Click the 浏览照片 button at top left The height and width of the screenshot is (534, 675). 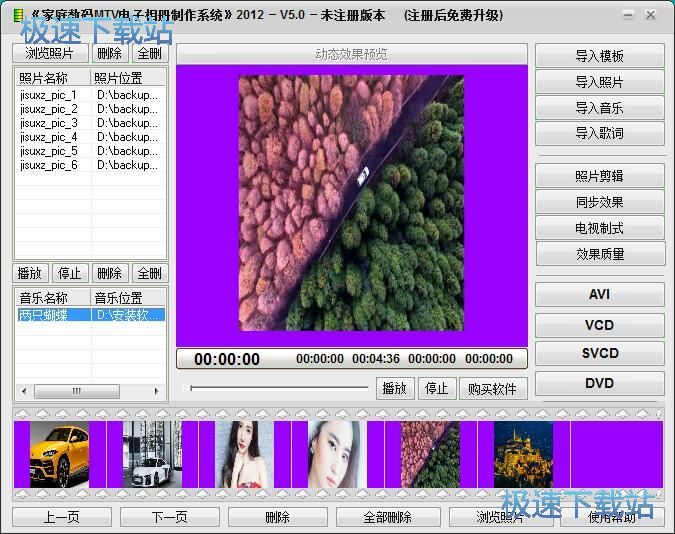tap(50, 53)
